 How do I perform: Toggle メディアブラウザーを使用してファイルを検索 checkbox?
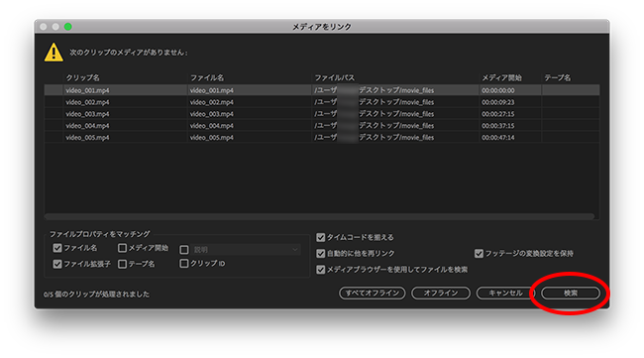coord(321,270)
